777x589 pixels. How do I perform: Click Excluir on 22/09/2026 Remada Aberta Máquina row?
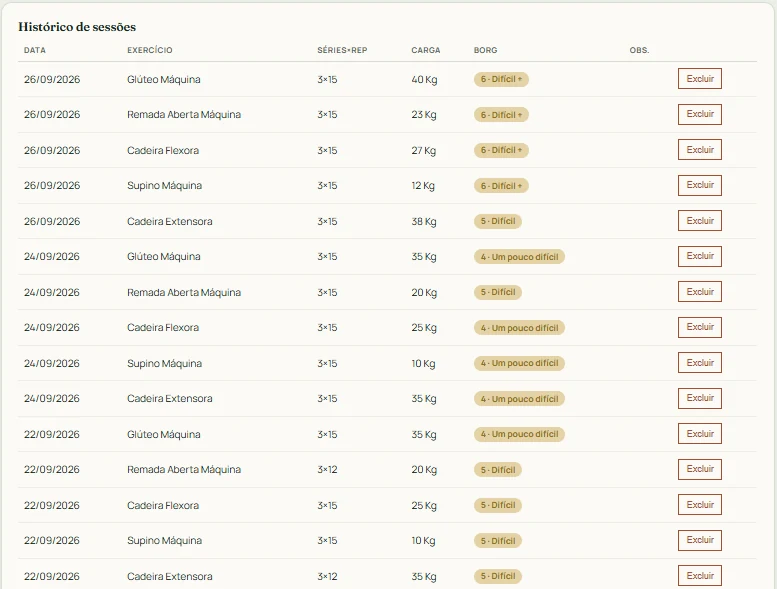coord(700,469)
